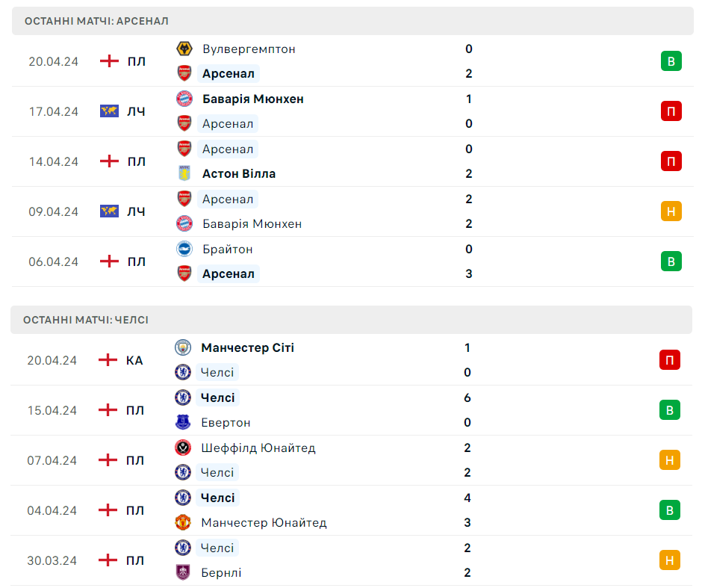Image resolution: width=702 pixels, height=588 pixels.
Task: Click the Останні матчі: Челсі section header
Action: 352,320
